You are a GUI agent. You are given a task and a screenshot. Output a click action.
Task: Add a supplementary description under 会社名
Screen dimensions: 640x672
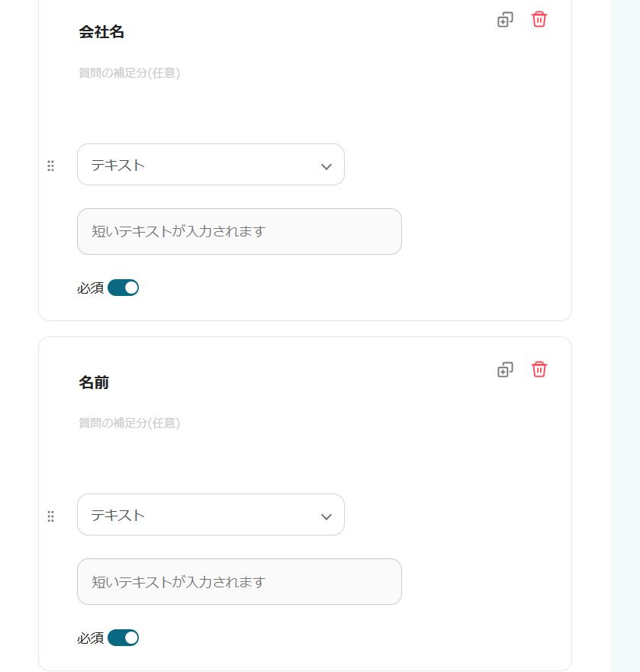tap(130, 73)
